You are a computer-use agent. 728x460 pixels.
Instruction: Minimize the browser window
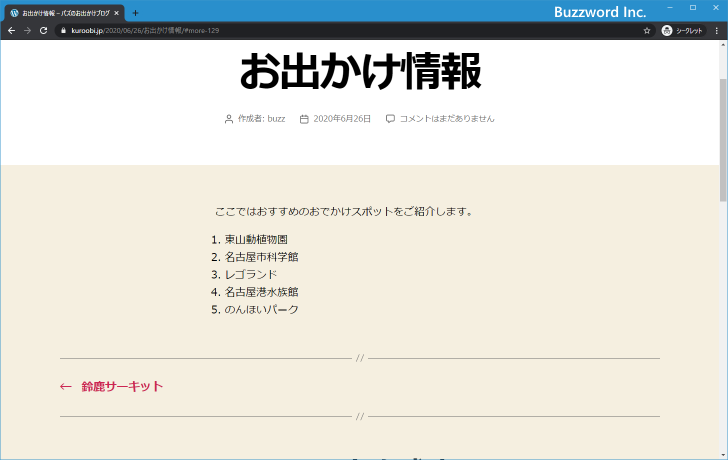click(x=670, y=7)
